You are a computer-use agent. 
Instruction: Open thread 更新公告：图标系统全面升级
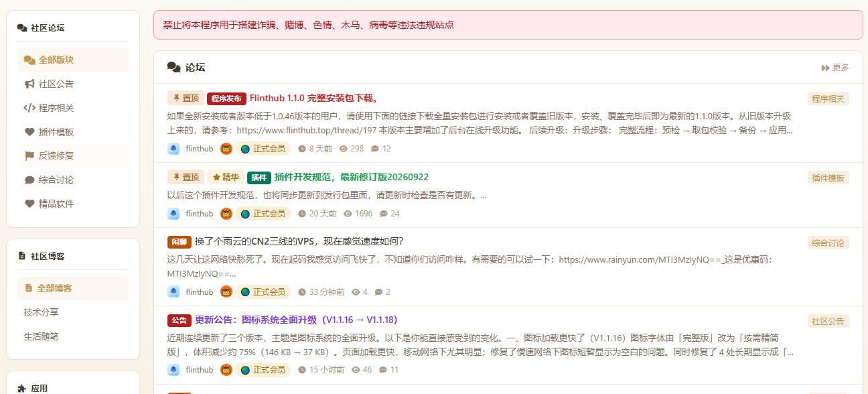tap(296, 320)
